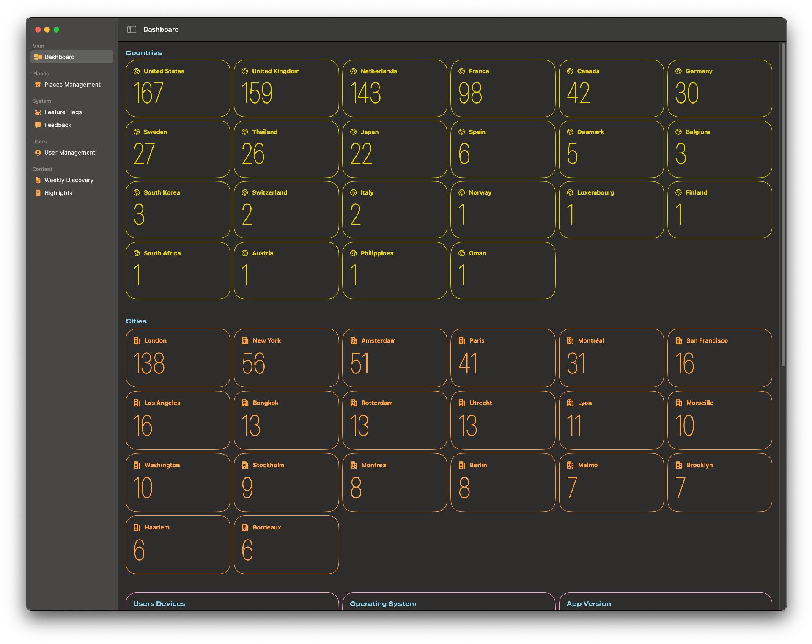Open the Haarlem city card
The image size is (812, 644).
178,545
